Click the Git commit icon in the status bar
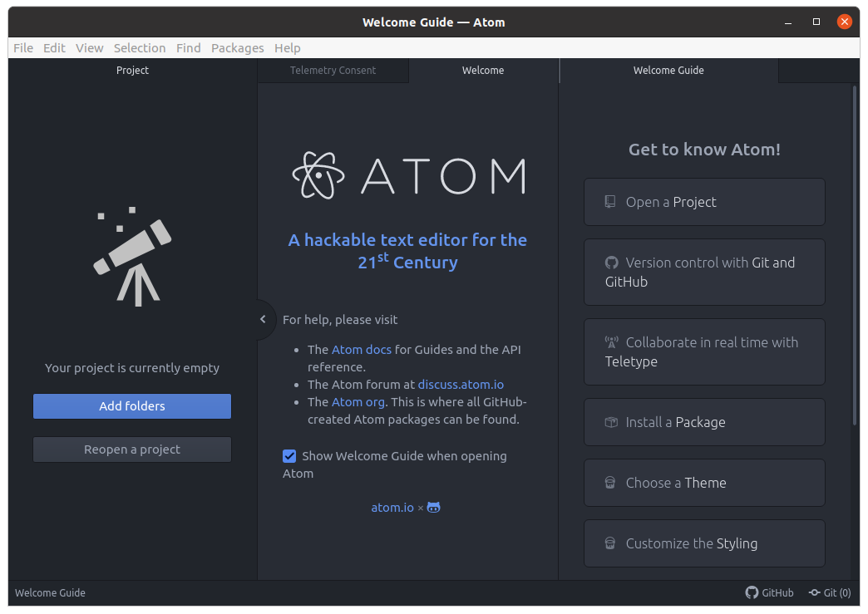The height and width of the screenshot is (614, 868). pos(814,592)
